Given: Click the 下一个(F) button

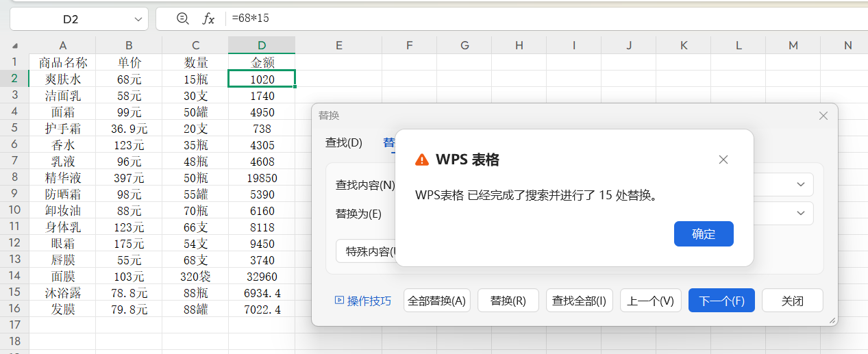Looking at the screenshot, I should (721, 301).
